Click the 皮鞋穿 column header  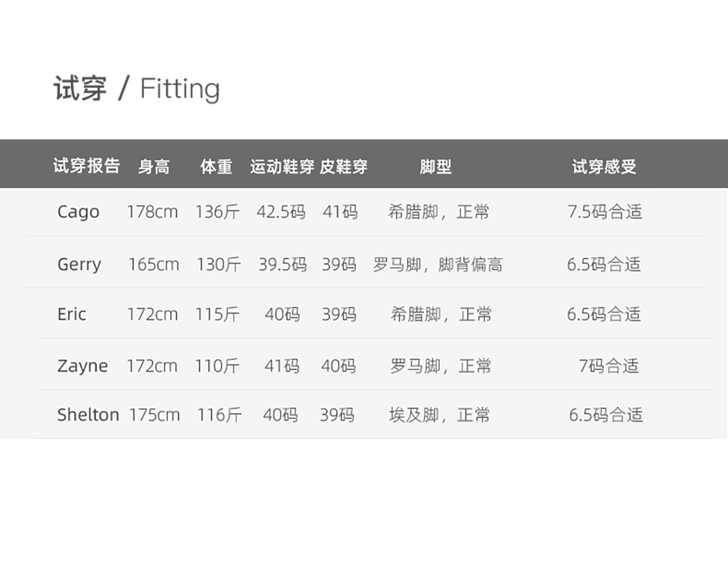343,167
